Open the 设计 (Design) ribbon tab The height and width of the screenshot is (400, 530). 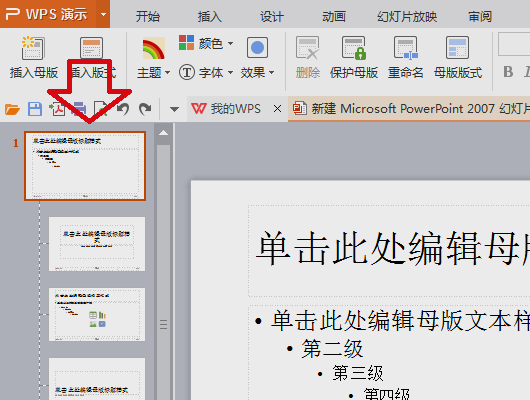coord(272,16)
